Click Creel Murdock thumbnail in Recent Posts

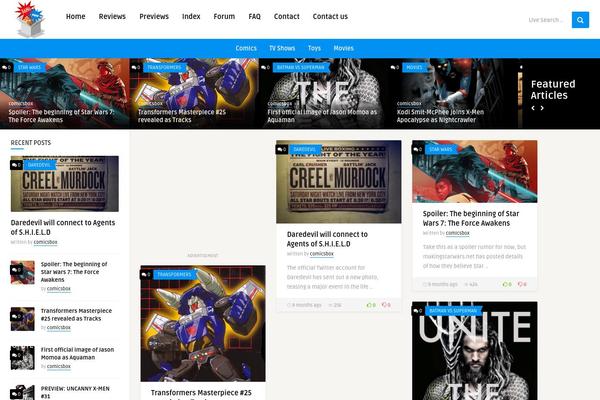tap(65, 184)
